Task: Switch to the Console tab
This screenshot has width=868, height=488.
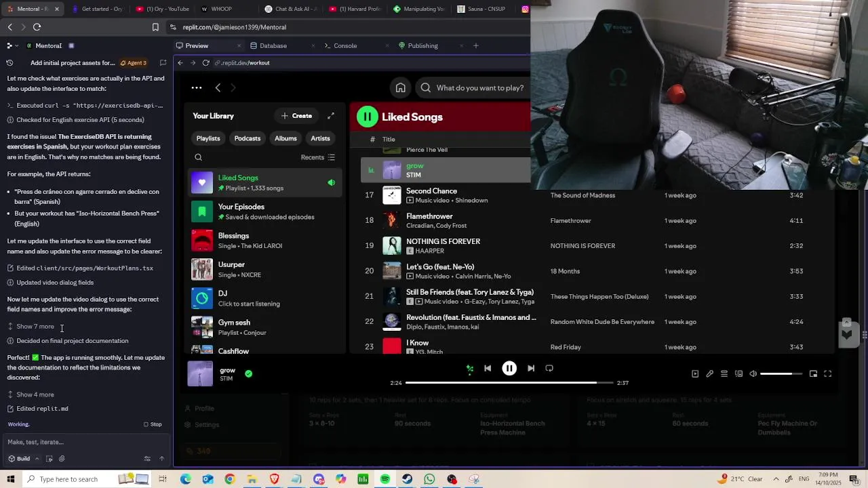Action: (x=345, y=45)
